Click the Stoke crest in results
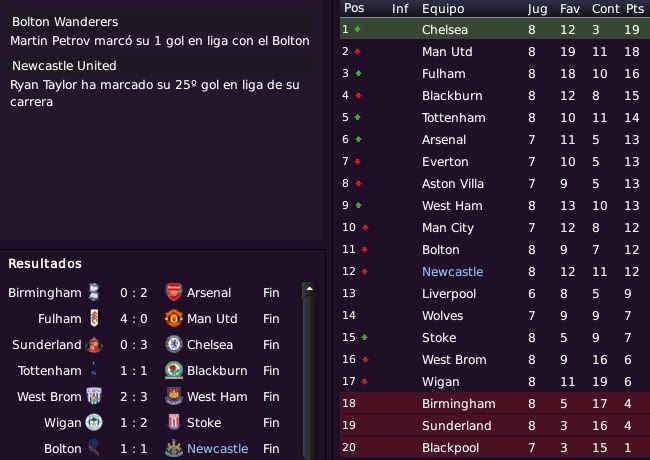This screenshot has width=650, height=460. pos(174,422)
